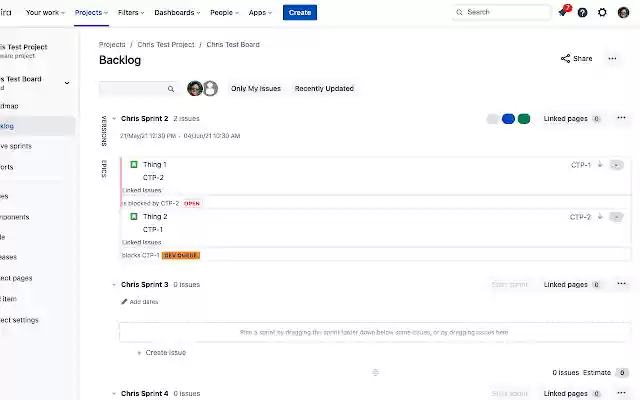The width and height of the screenshot is (640, 400).
Task: Open the Projects breadcrumb link
Action: pos(112,44)
